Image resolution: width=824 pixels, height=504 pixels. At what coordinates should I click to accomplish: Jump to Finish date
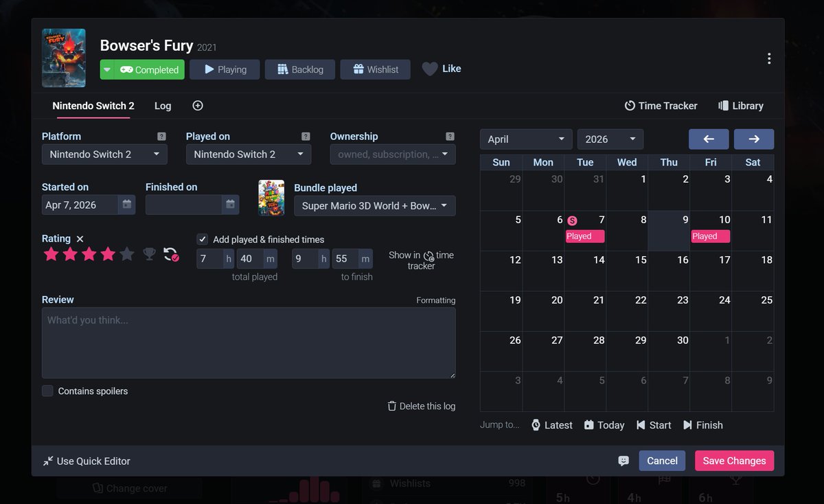[x=702, y=425]
